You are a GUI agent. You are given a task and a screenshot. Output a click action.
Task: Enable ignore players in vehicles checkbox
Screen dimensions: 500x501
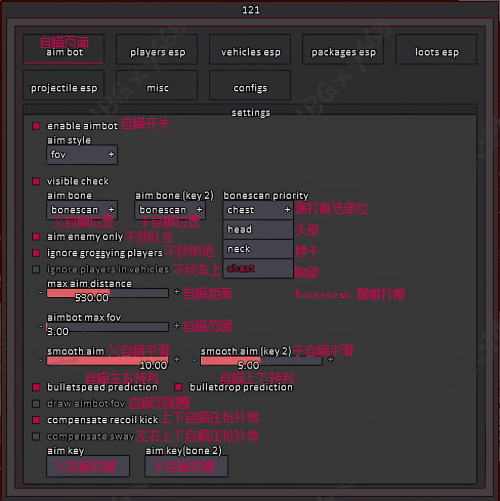(36, 269)
